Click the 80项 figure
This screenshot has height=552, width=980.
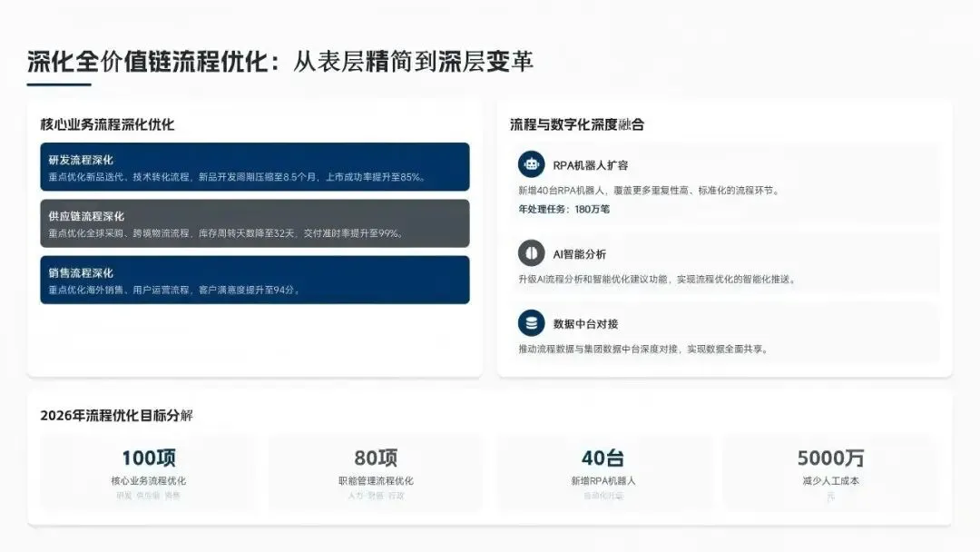click(376, 458)
